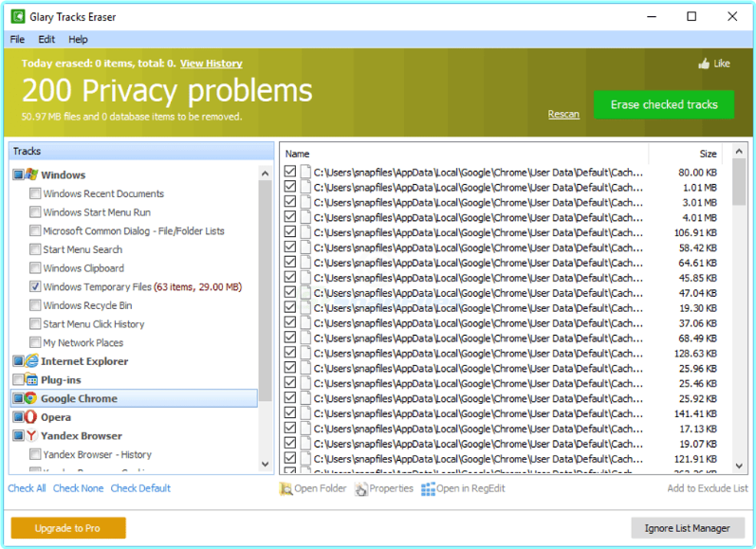Click the Opera browser icon

click(31, 417)
